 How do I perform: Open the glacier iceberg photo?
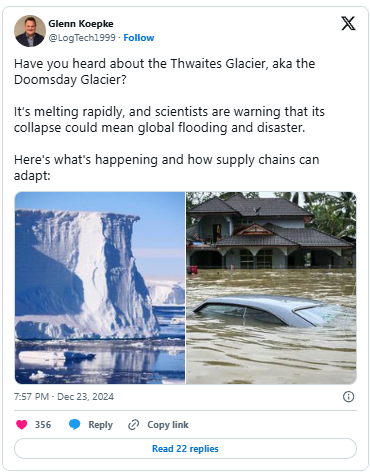tap(100, 288)
